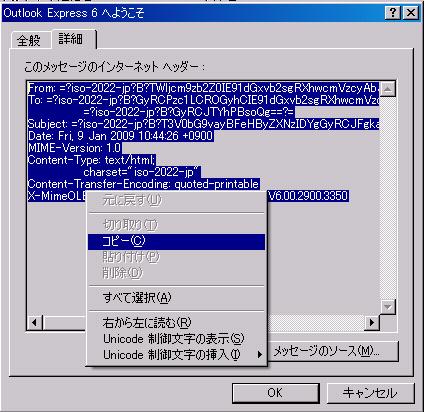Click the キャンセル button
This screenshot has height=412, width=424.
coord(370,393)
